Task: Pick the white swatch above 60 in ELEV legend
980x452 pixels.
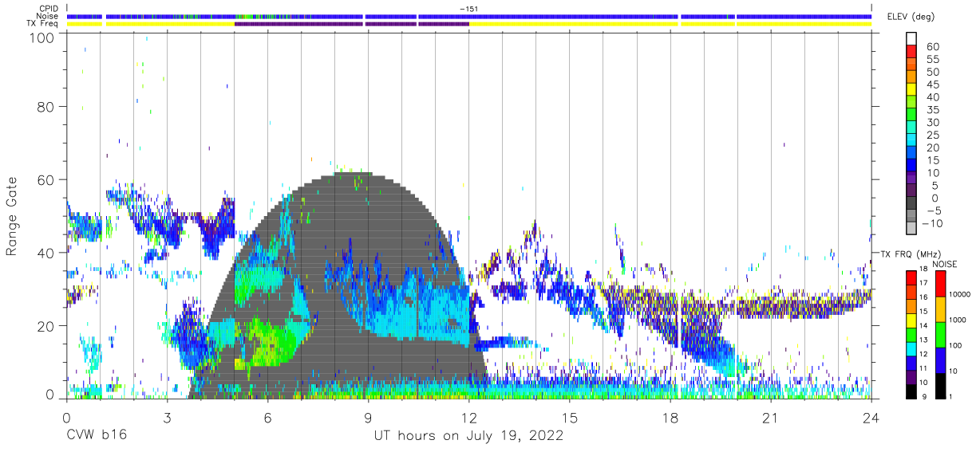Action: pyautogui.click(x=911, y=39)
